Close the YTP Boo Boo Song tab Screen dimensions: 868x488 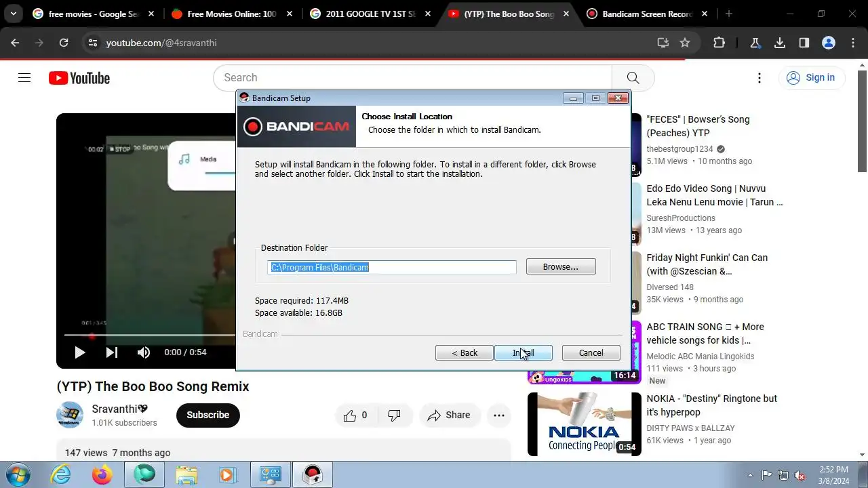(x=566, y=14)
